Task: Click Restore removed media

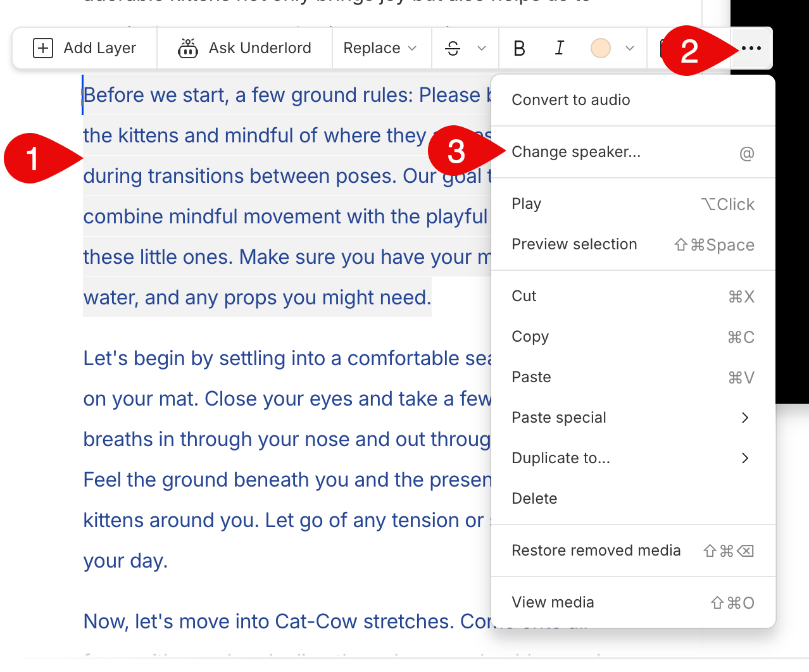Action: tap(596, 550)
